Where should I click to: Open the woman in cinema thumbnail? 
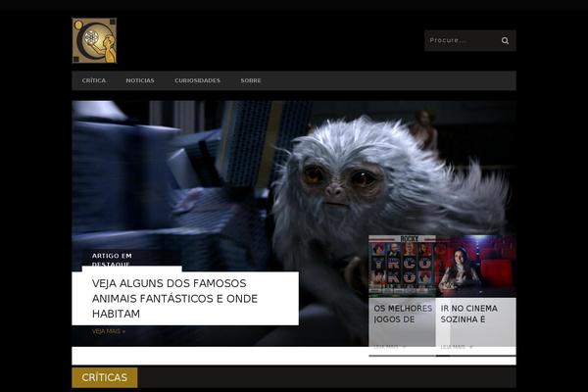pos(476,266)
